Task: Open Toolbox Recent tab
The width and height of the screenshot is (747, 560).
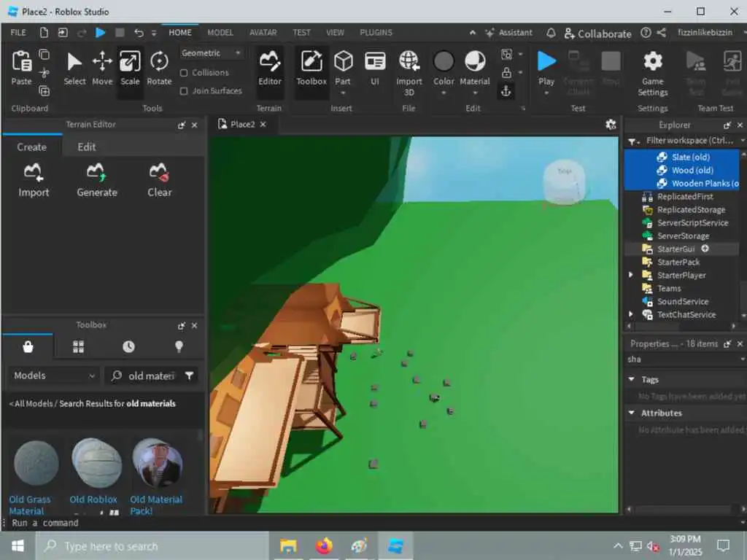Action: (x=128, y=346)
